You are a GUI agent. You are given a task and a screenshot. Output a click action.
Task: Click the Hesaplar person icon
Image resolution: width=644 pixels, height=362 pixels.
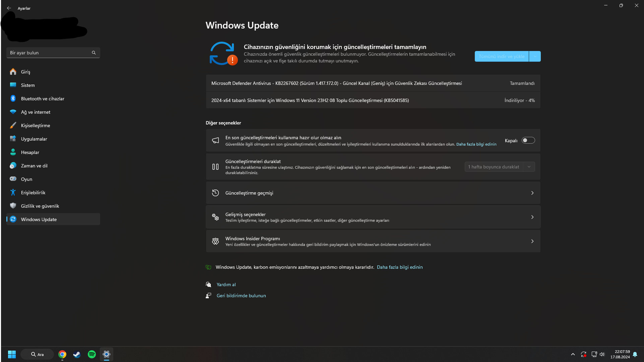pos(13,152)
